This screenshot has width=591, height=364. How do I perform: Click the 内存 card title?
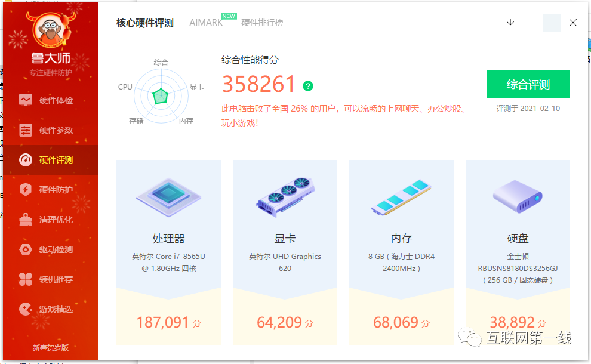(x=401, y=239)
